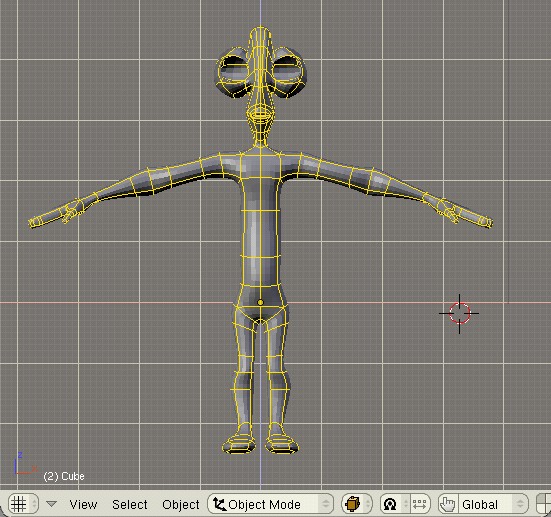551x517 pixels.
Task: Open the solid draw type selector
Action: pyautogui.click(x=357, y=504)
